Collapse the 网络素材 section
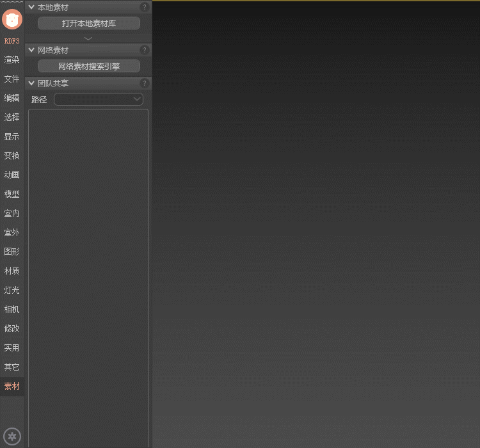The width and height of the screenshot is (480, 448). click(31, 50)
